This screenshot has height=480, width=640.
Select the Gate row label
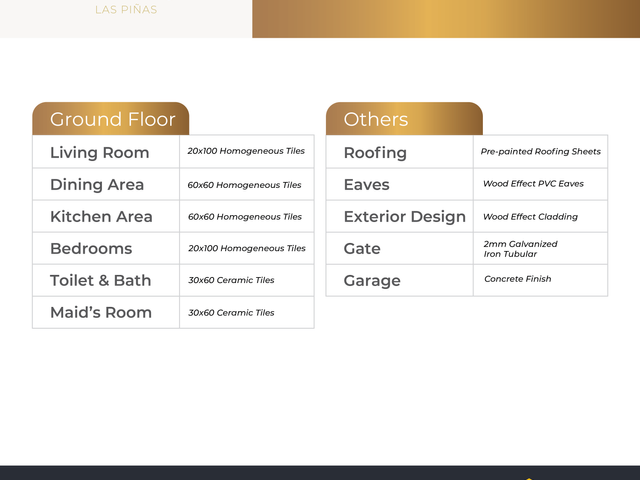(x=362, y=249)
